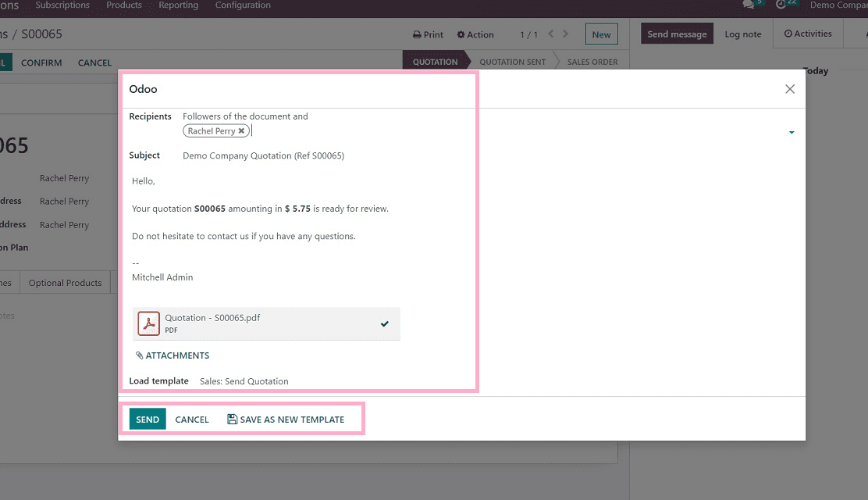Viewport: 868px width, 500px height.
Task: Open the Demo Company switcher
Action: (838, 5)
